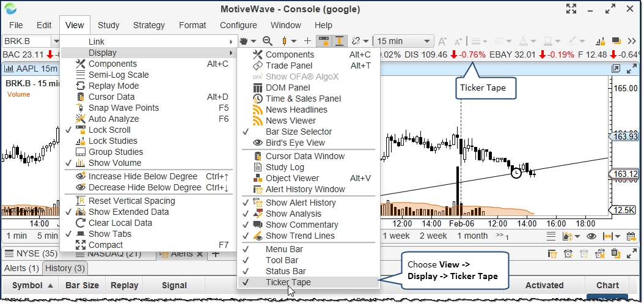Open the Strategy menu

click(148, 25)
